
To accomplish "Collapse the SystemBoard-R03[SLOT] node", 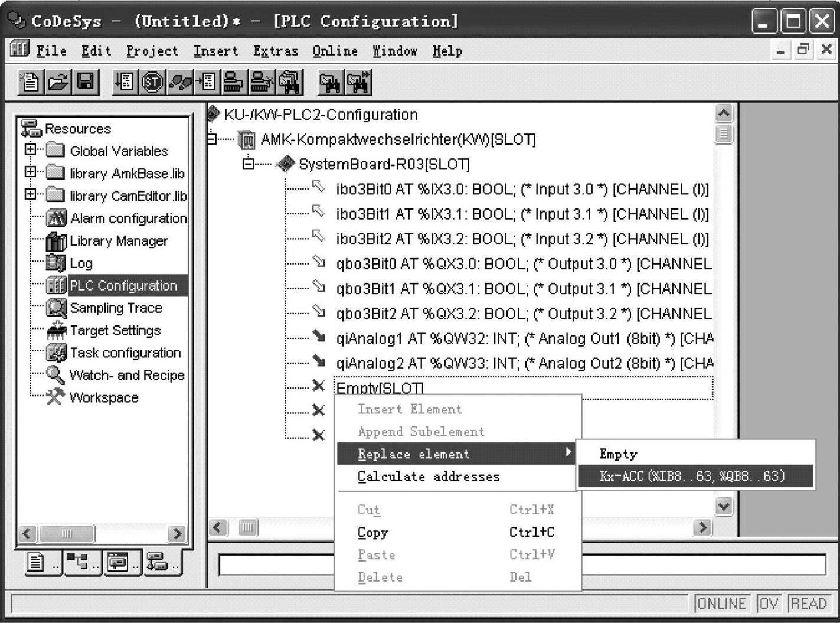I will 249,164.
